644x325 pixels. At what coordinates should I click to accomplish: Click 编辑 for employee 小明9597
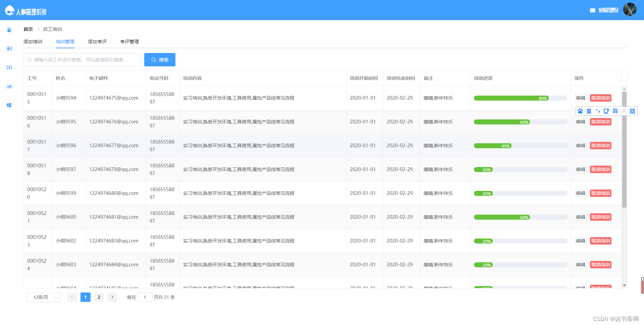click(581, 169)
